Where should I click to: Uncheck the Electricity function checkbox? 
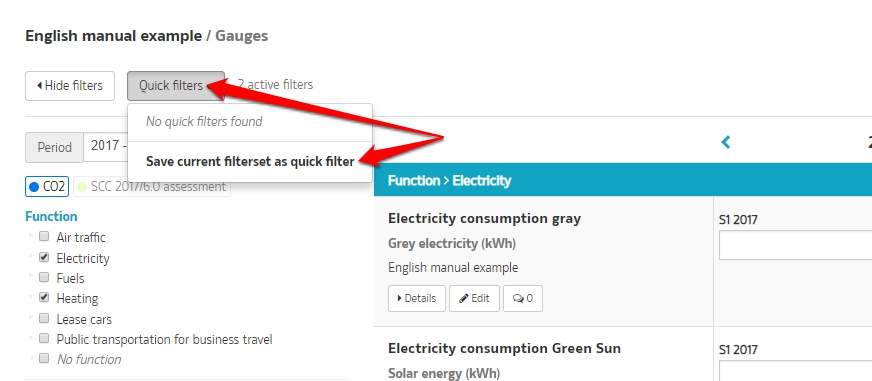coord(44,258)
